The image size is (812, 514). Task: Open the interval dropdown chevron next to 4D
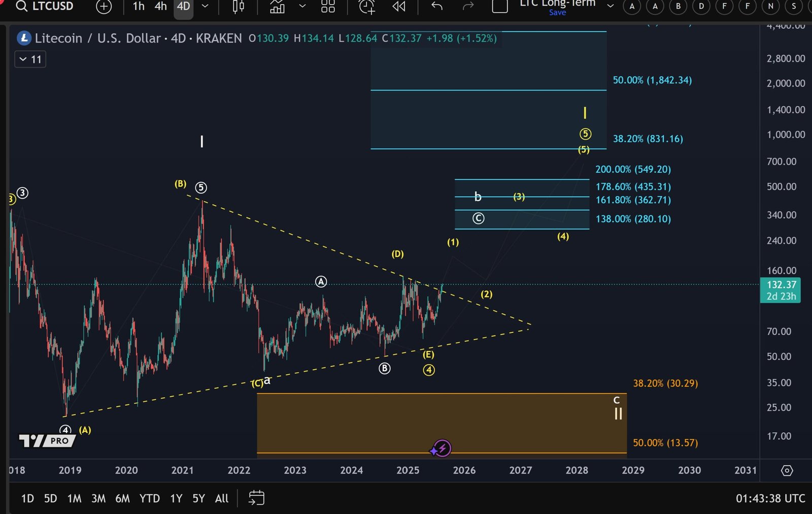[205, 7]
